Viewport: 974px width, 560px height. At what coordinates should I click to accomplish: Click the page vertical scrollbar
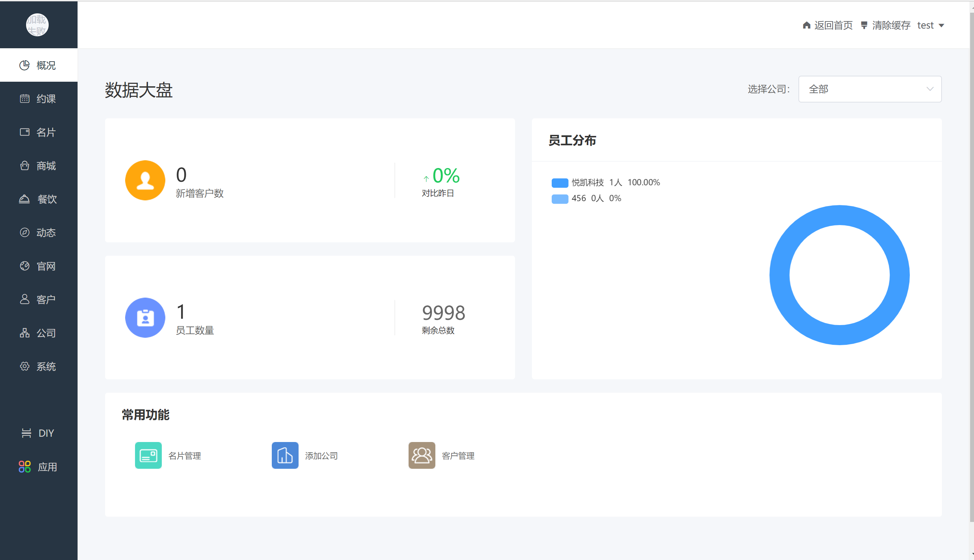pos(971,269)
